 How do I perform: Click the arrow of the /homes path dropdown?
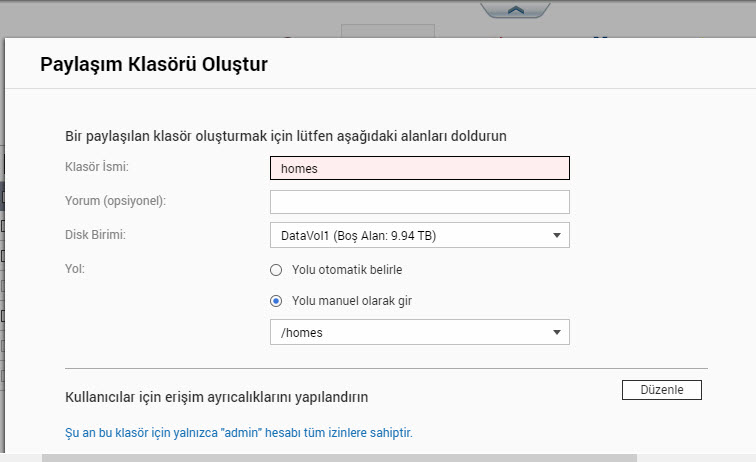(x=556, y=333)
